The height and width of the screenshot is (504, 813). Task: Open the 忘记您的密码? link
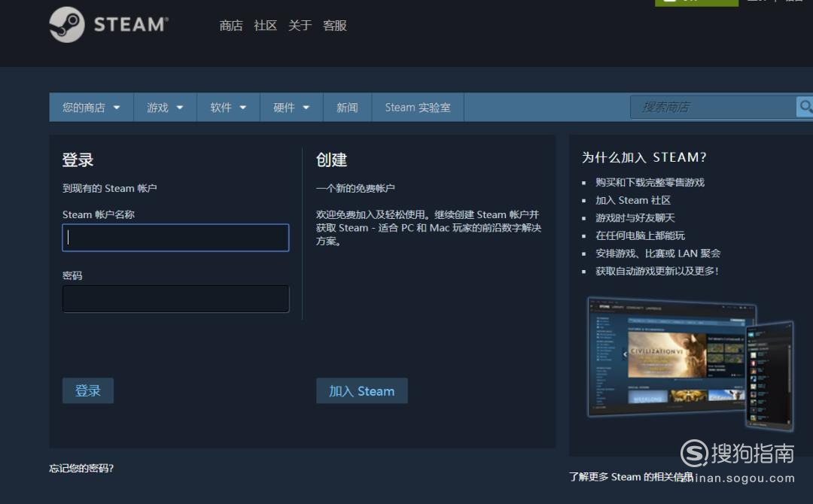(81, 468)
